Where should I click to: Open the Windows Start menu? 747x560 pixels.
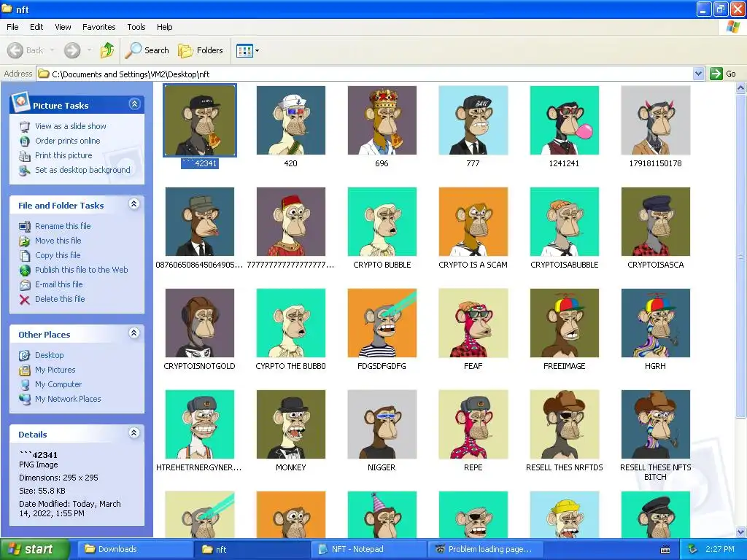tap(34, 549)
